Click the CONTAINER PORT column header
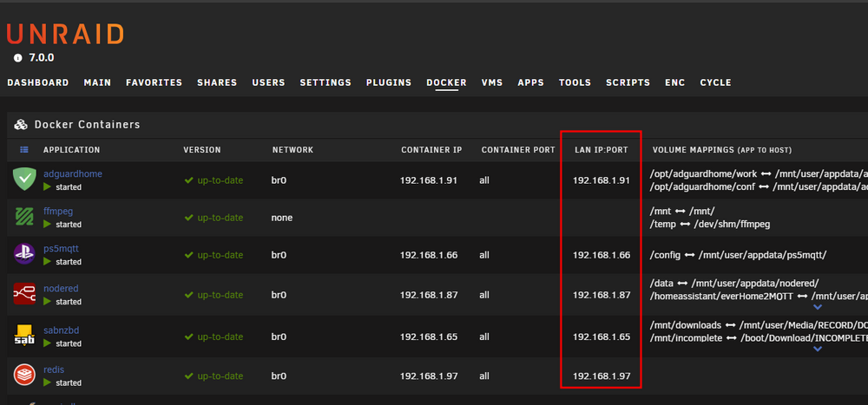868x405 pixels. pyautogui.click(x=518, y=150)
